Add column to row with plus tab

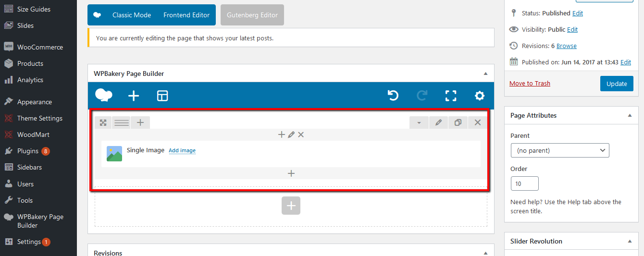pos(140,122)
